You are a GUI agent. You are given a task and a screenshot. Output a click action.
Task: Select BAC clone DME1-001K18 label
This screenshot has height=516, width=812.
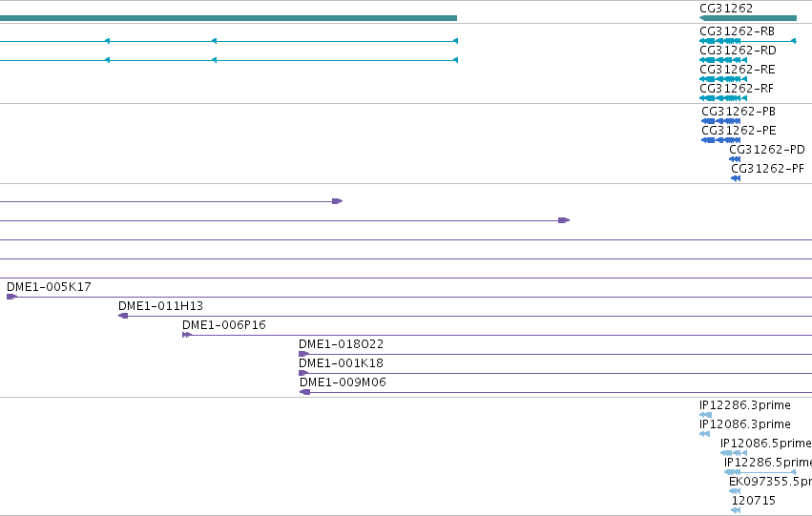point(341,363)
